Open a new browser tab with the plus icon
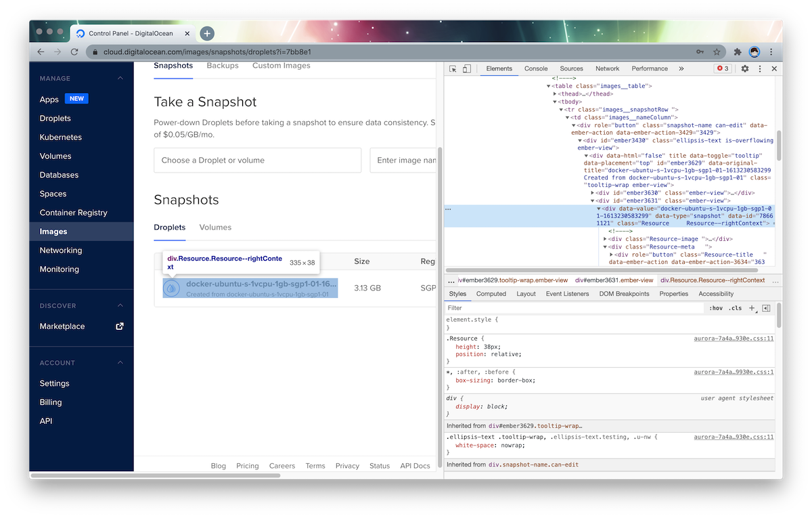 point(207,33)
